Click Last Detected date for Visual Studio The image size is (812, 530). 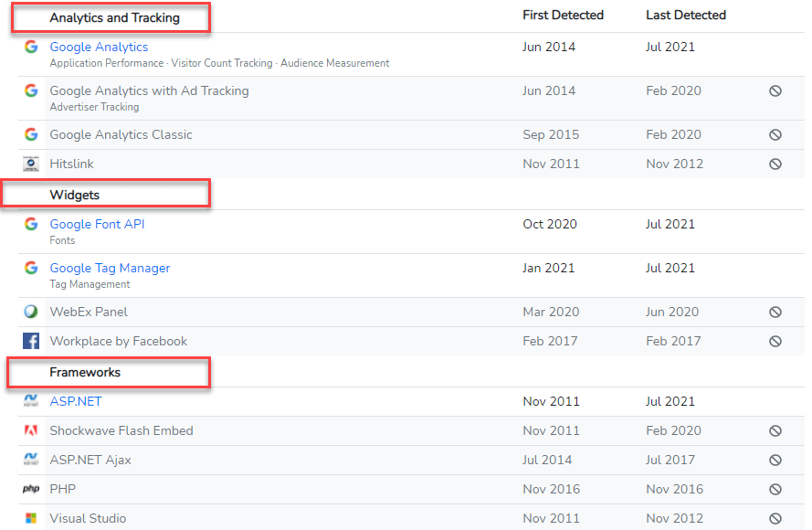point(675,518)
